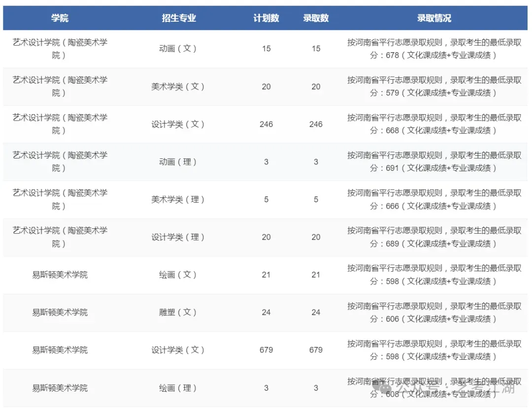Select the 动画（理）major cell
The width and height of the screenshot is (532, 408).
pyautogui.click(x=178, y=161)
